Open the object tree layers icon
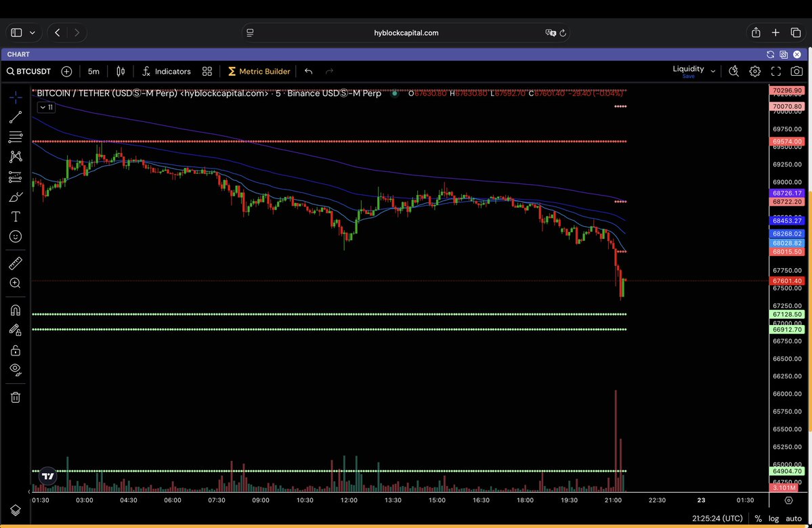The height and width of the screenshot is (528, 812). click(16, 510)
